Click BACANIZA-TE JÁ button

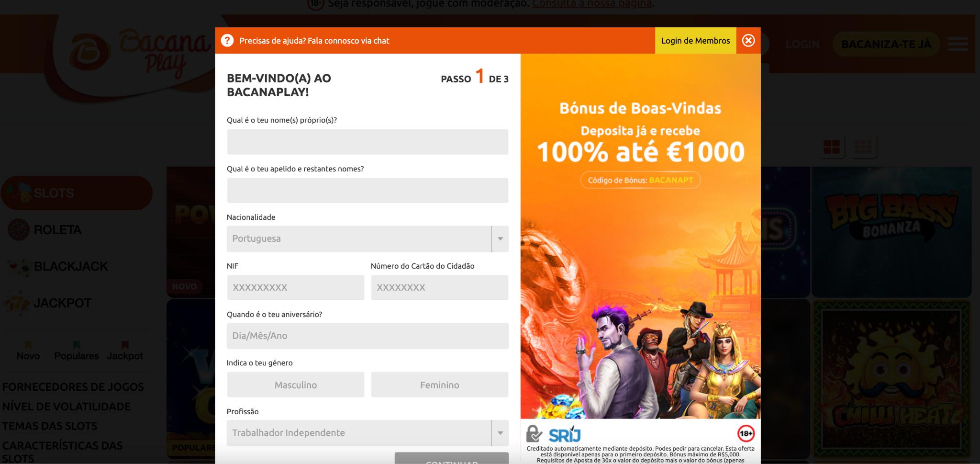886,45
